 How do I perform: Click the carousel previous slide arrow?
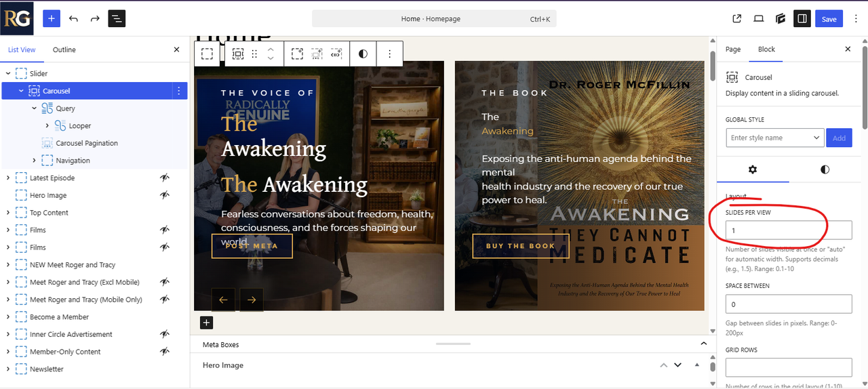pyautogui.click(x=223, y=300)
